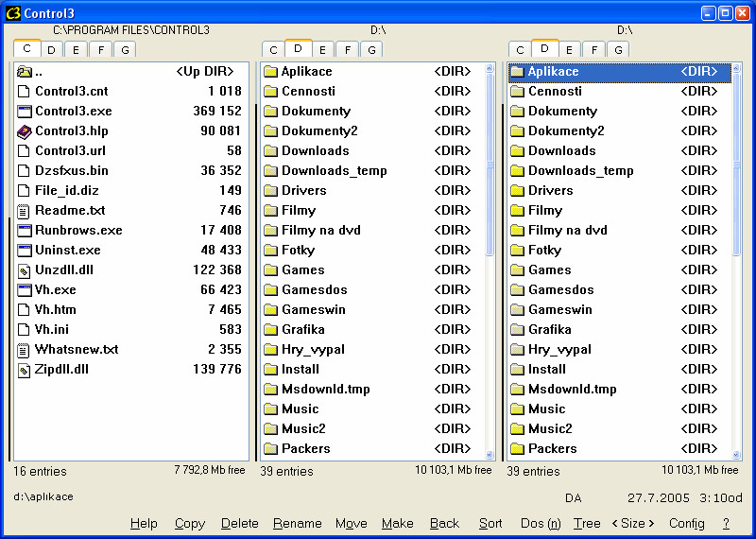Click right panel scrollbar down arrow

tap(736, 455)
